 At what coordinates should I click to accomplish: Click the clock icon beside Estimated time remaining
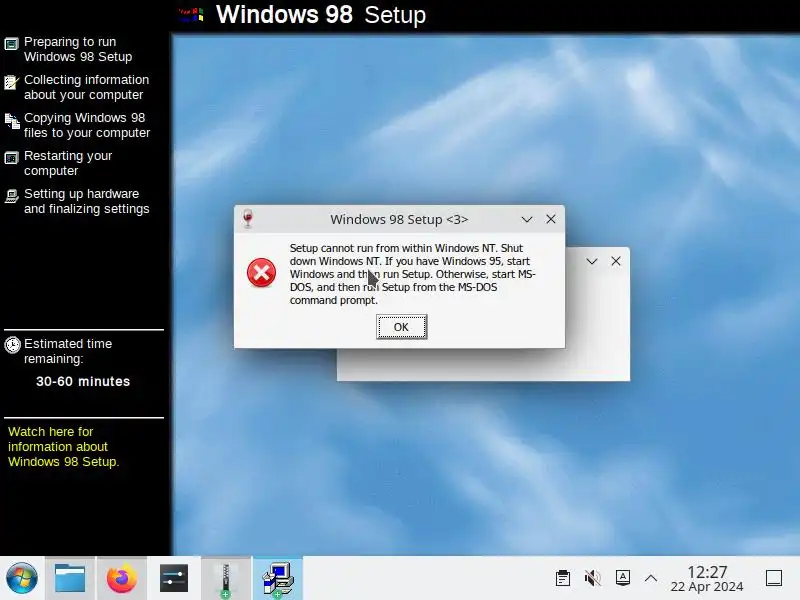(12, 345)
